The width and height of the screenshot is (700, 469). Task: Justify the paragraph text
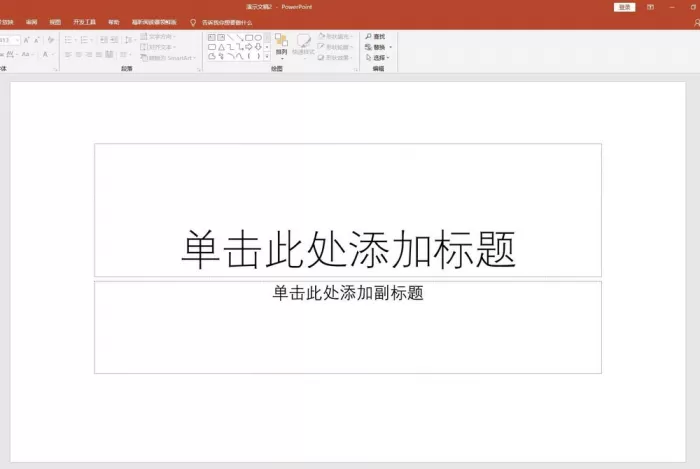(99, 54)
